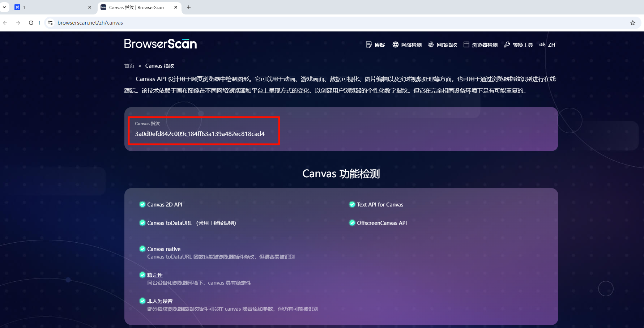Close the browser tab titled 1
The image size is (644, 328).
pos(90,7)
